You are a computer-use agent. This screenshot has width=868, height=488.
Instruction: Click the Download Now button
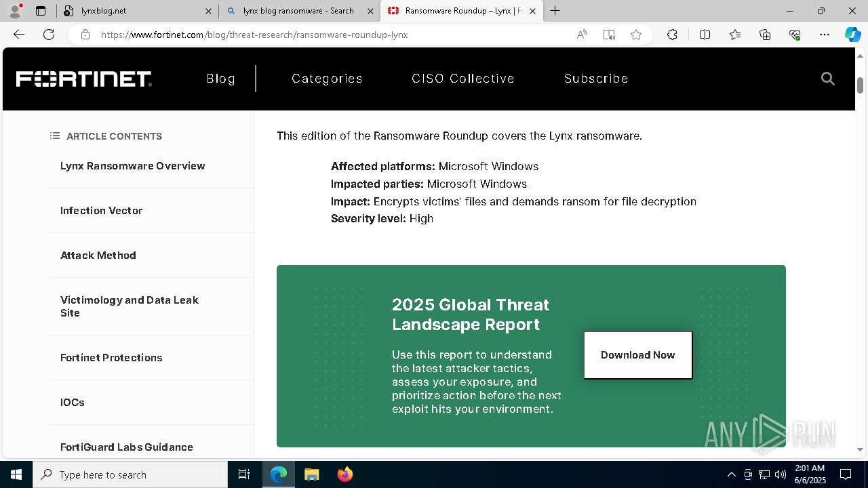[x=638, y=355]
